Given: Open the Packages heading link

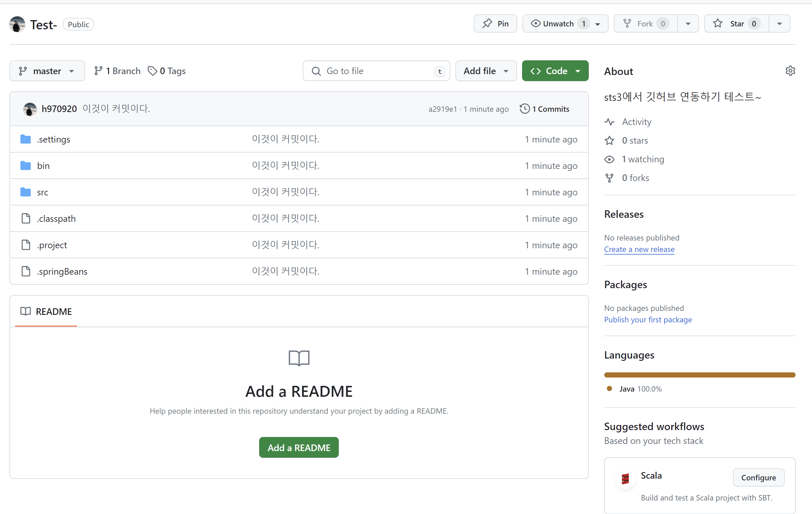Looking at the screenshot, I should tap(626, 285).
